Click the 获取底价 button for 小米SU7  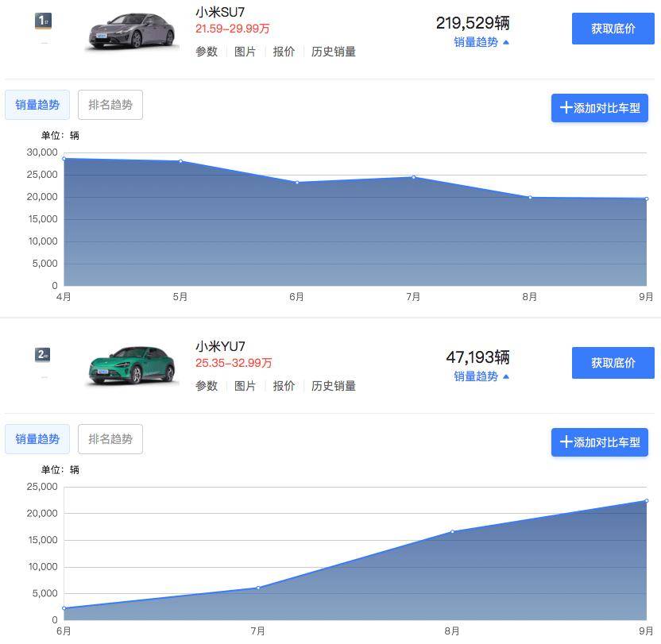(x=613, y=28)
